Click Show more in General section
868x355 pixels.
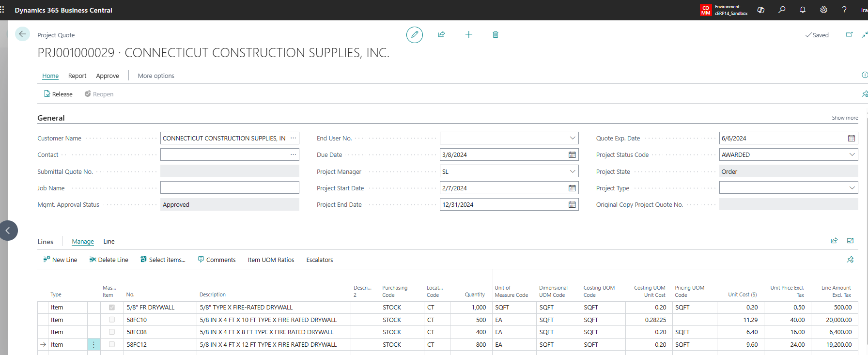pyautogui.click(x=844, y=118)
